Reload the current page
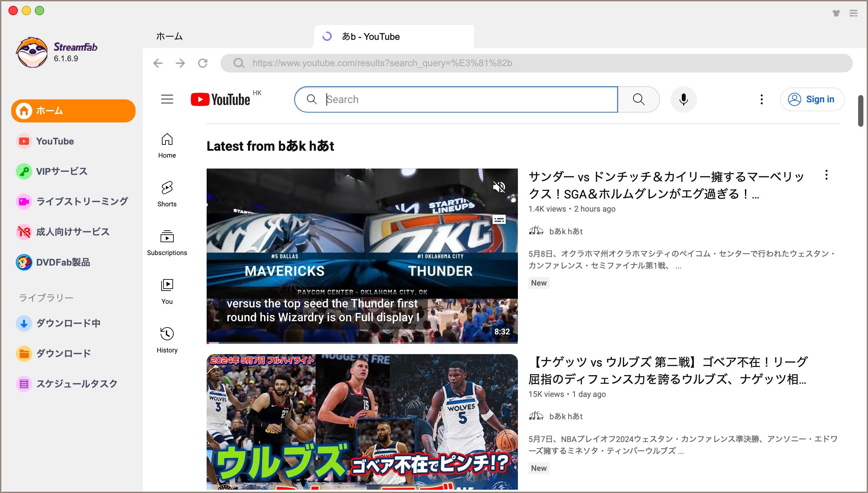 point(203,63)
